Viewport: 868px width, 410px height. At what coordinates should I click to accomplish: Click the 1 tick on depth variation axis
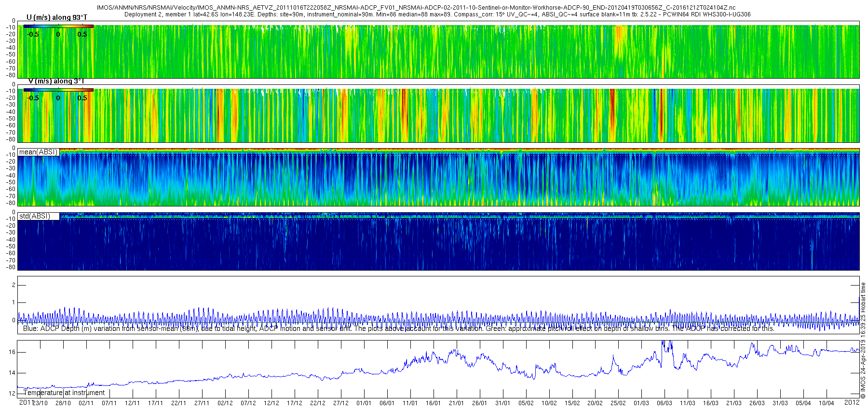point(14,302)
